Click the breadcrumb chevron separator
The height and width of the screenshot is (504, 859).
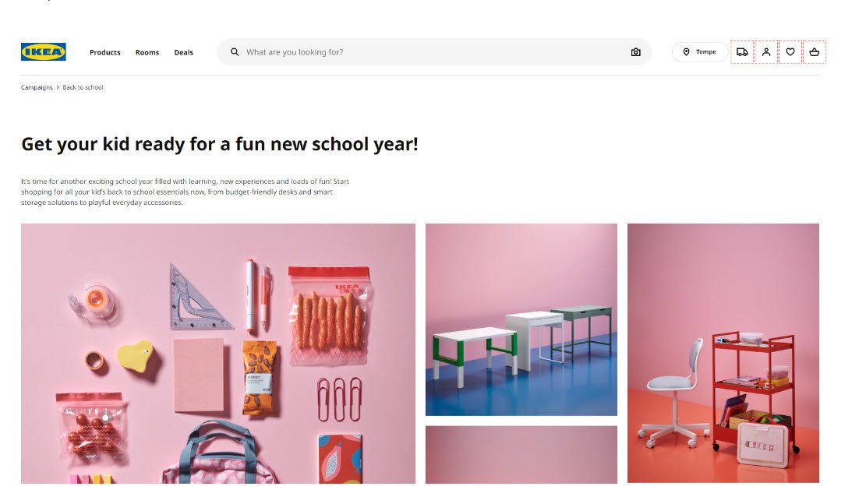pyautogui.click(x=58, y=87)
